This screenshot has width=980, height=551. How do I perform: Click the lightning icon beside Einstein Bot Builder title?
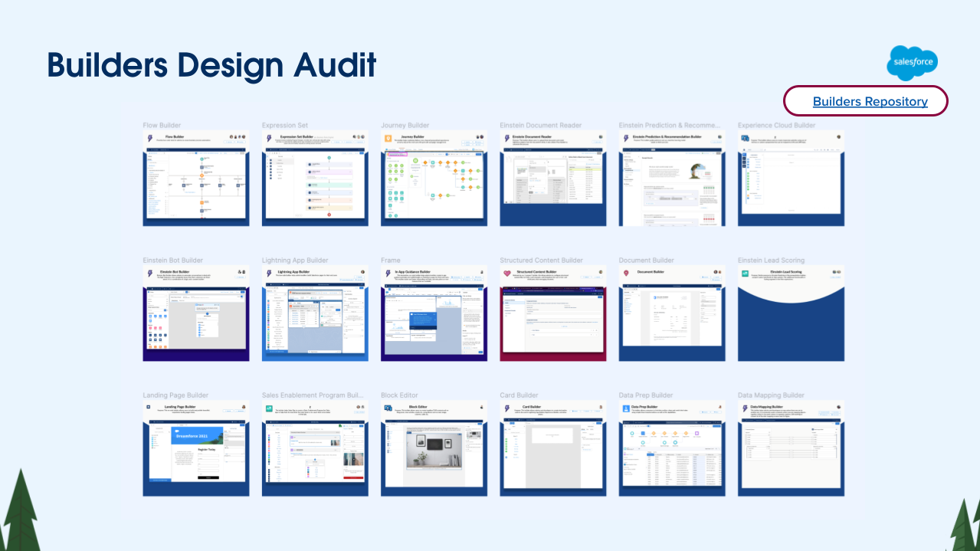point(150,273)
